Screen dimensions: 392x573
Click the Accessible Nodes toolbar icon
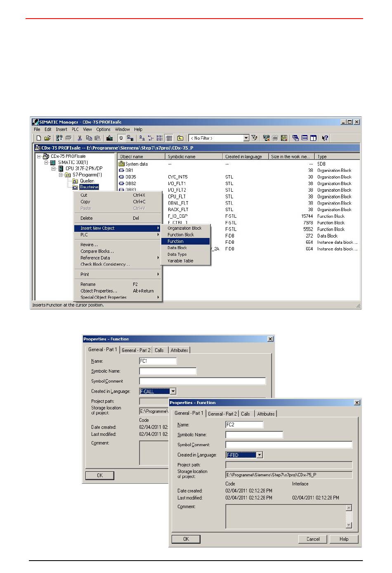(x=59, y=138)
